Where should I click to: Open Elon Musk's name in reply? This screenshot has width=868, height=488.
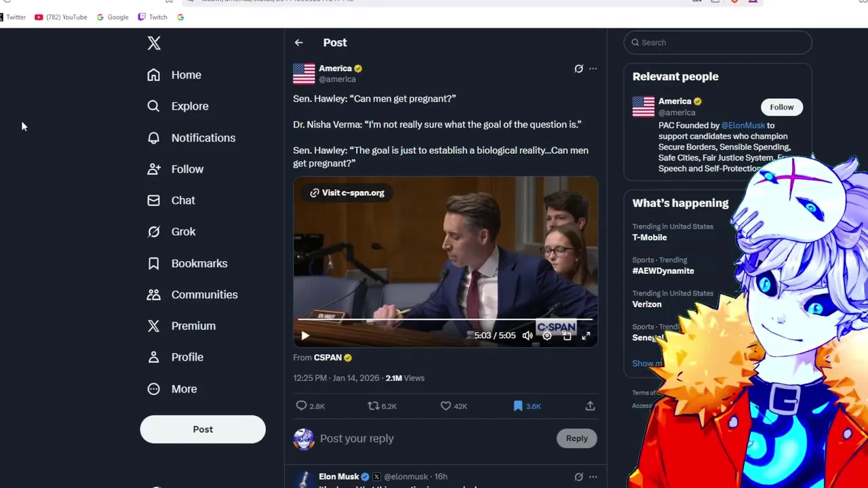(x=339, y=476)
